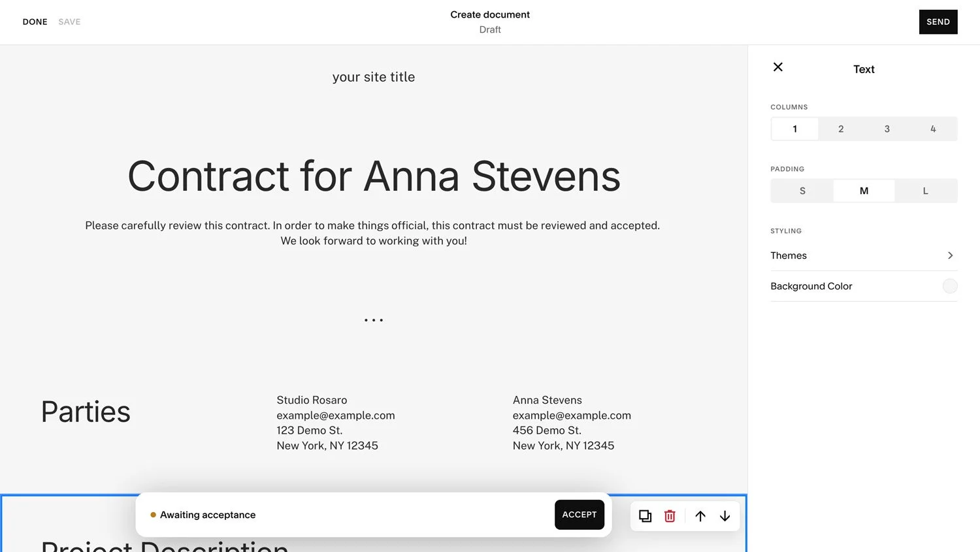This screenshot has height=552, width=980.
Task: Move the section up with arrow
Action: coord(700,516)
